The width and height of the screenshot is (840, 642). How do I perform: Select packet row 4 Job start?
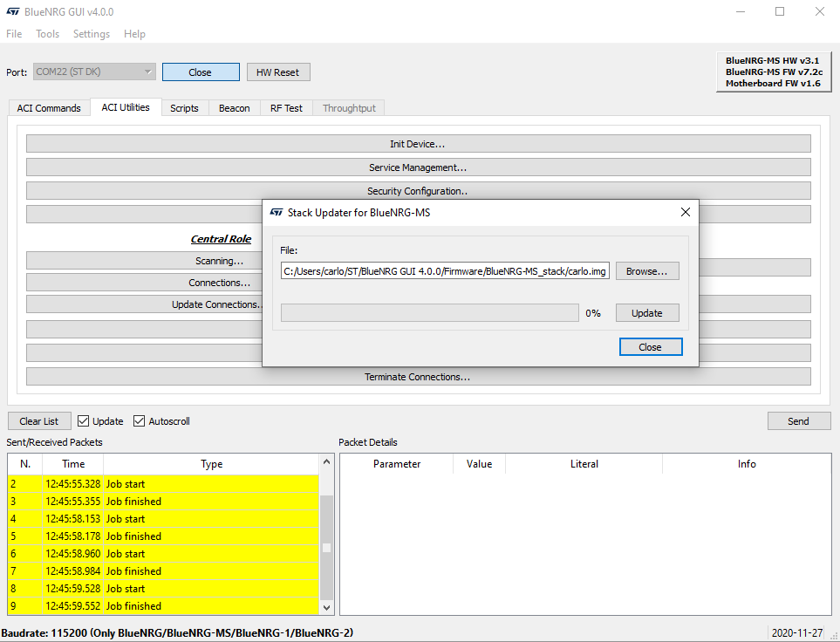tap(163, 519)
